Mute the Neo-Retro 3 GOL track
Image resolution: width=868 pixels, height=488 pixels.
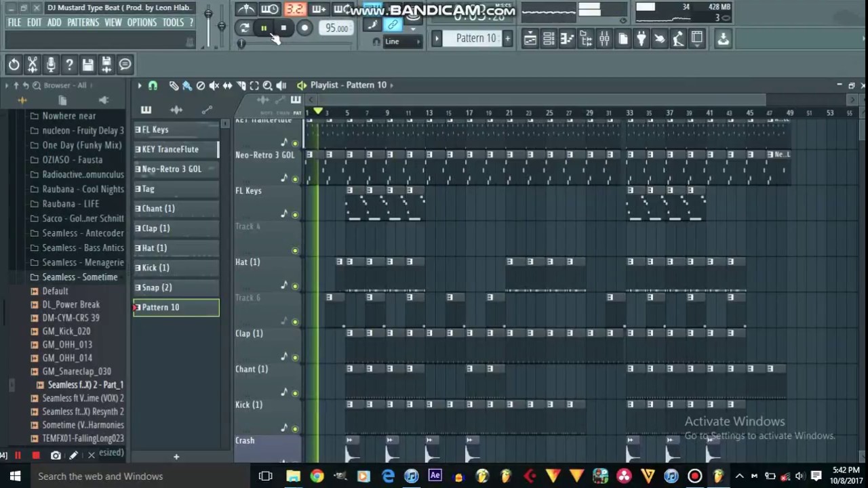294,179
